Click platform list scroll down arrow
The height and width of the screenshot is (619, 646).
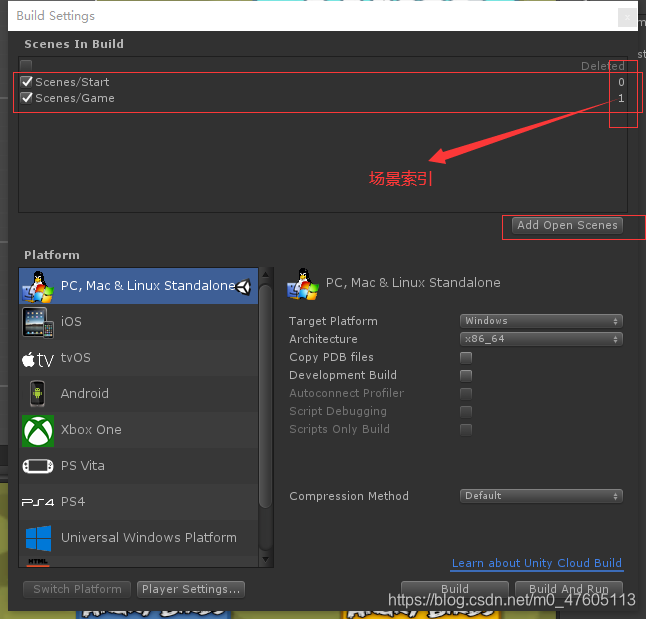pyautogui.click(x=266, y=560)
